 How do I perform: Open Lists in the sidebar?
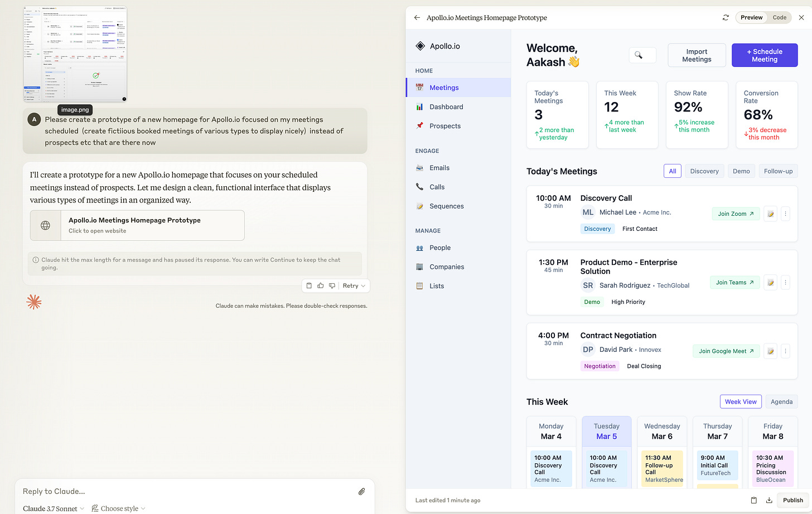[x=458, y=286]
